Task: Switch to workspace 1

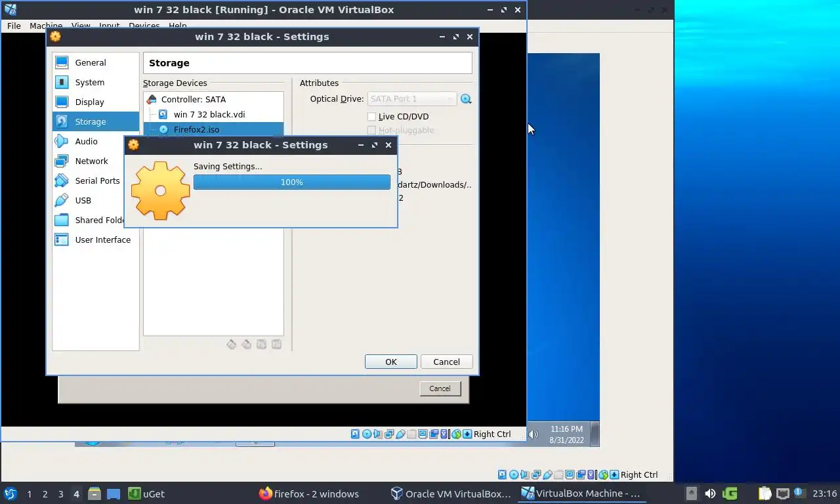Action: coord(29,494)
